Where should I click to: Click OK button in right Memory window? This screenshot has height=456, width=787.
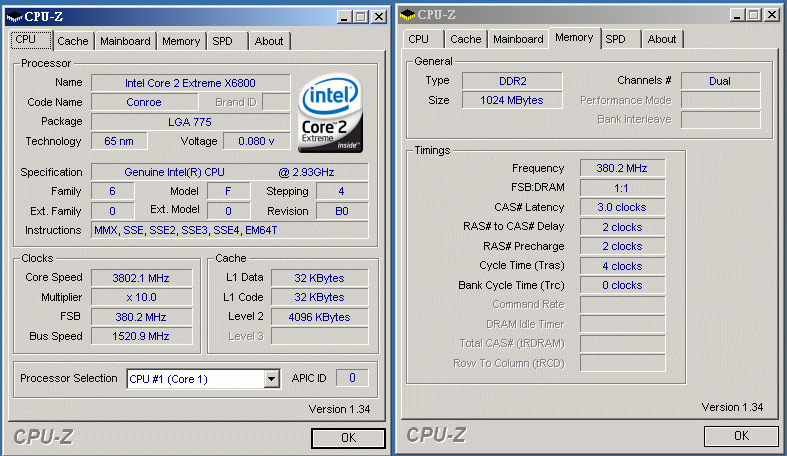[x=741, y=436]
